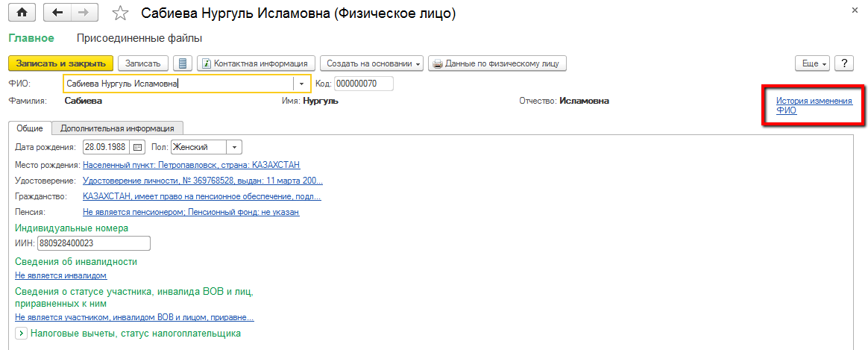Click Контактная информация button
Image resolution: width=868 pixels, height=350 pixels.
tap(257, 63)
